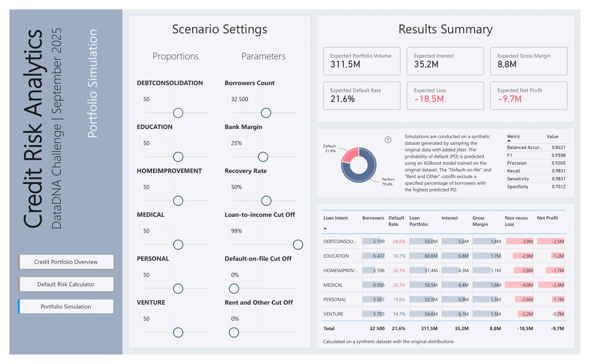Click the Loan Intent sort arrow
This screenshot has width=590, height=364.
(325, 228)
